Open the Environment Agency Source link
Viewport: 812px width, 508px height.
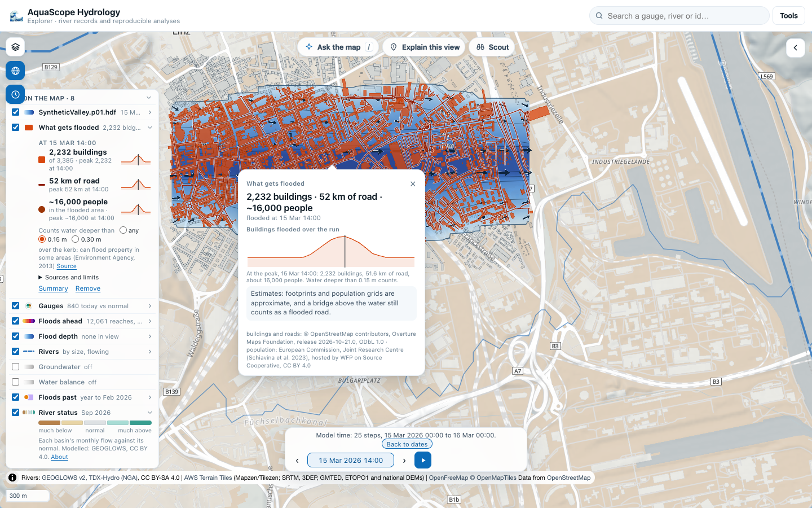[67, 266]
